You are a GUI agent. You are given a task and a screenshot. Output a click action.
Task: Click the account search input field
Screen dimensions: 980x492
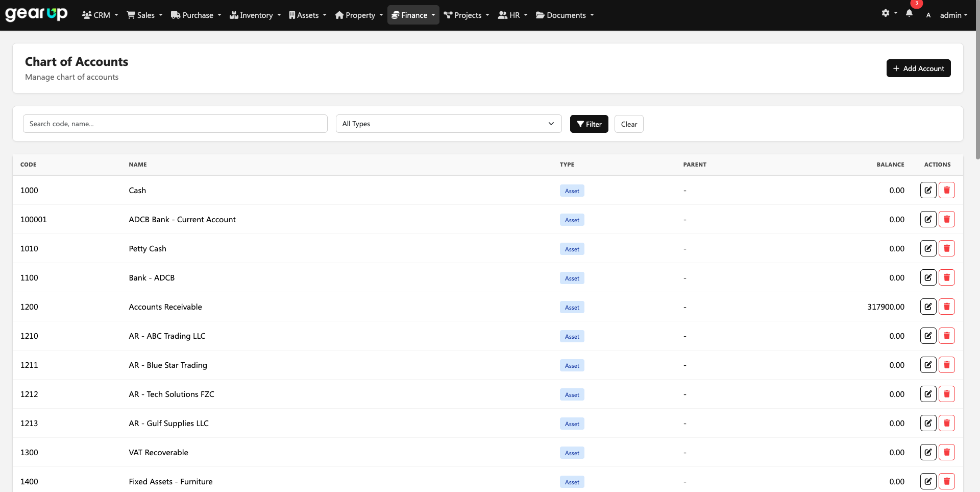click(175, 124)
